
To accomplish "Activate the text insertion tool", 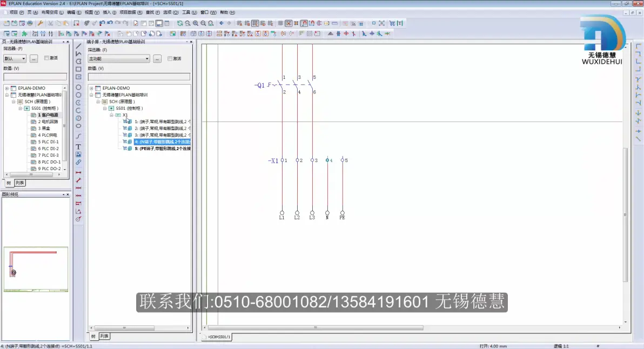I will (x=78, y=146).
